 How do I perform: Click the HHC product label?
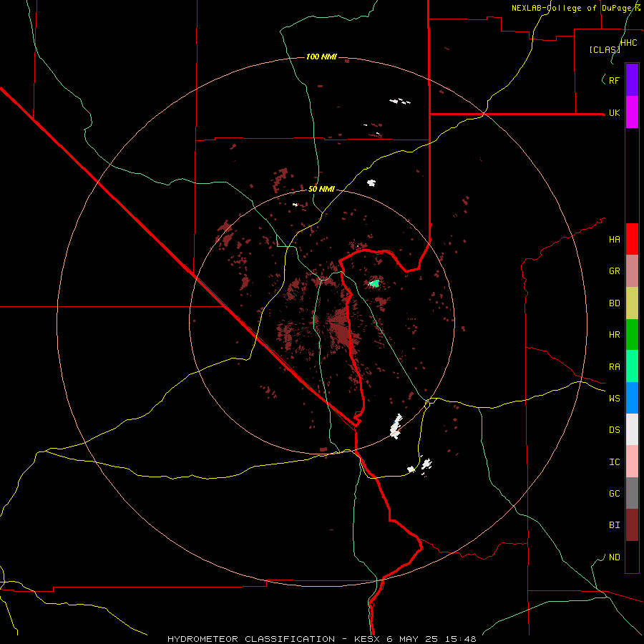coord(629,43)
